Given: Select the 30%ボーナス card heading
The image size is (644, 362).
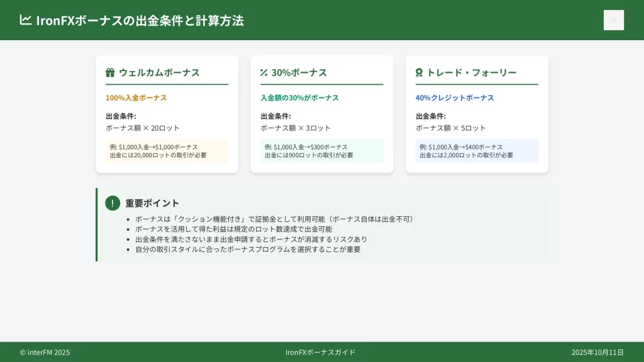Looking at the screenshot, I should click(x=299, y=73).
